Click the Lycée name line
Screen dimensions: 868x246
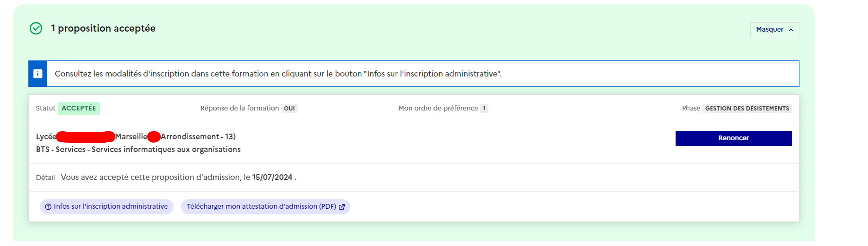tap(136, 137)
